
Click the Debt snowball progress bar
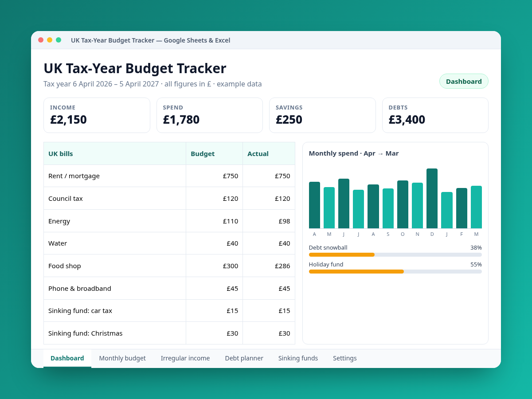click(395, 254)
